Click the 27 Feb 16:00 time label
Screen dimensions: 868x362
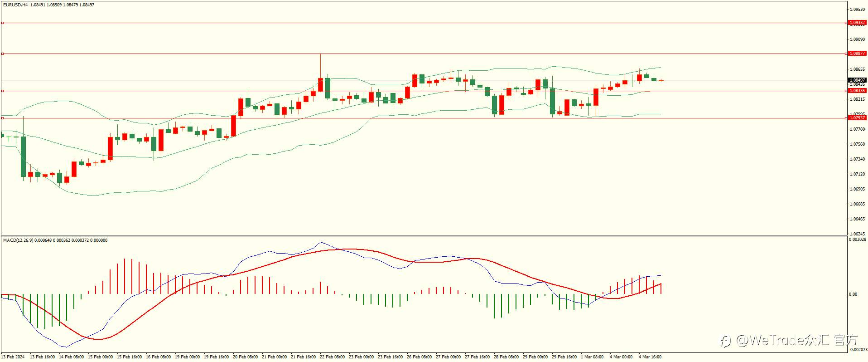pyautogui.click(x=477, y=357)
